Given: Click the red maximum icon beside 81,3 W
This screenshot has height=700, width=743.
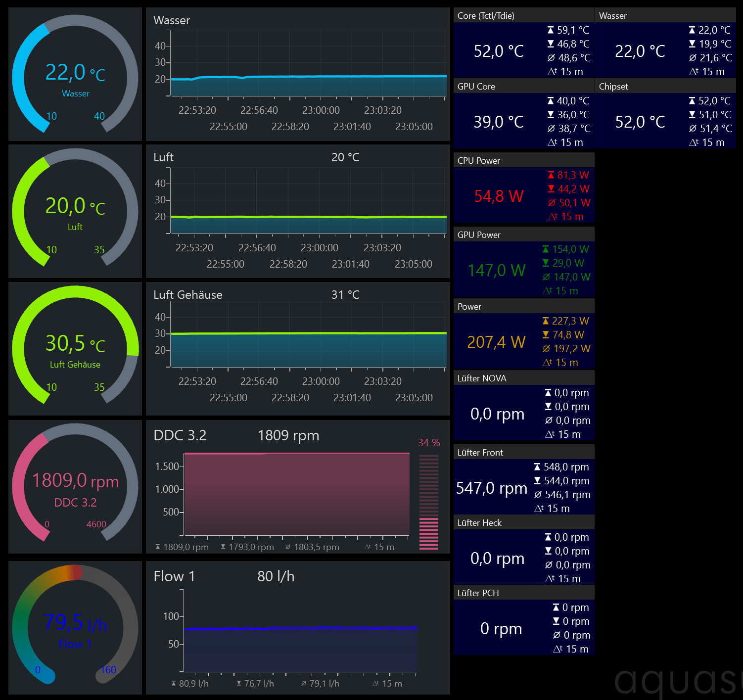Looking at the screenshot, I should pyautogui.click(x=551, y=175).
